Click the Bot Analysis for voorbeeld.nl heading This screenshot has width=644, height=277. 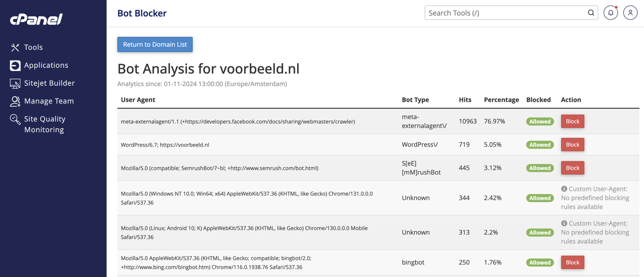pos(208,69)
